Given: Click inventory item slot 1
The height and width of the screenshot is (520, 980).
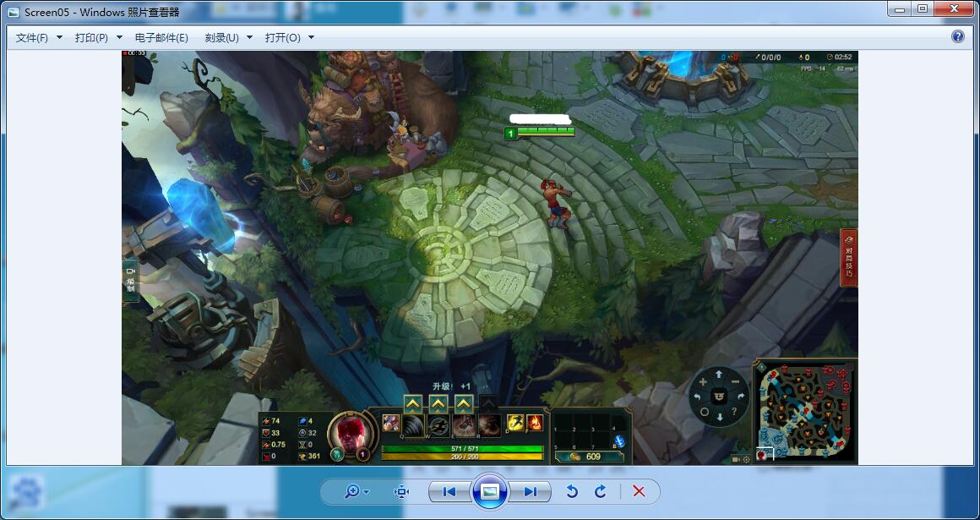Looking at the screenshot, I should 563,424.
